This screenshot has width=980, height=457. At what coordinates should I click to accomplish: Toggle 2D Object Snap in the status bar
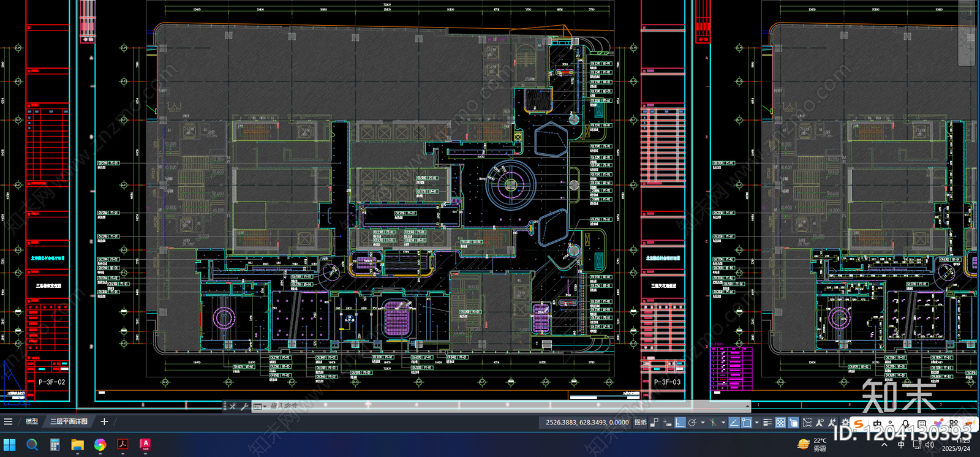[747, 422]
